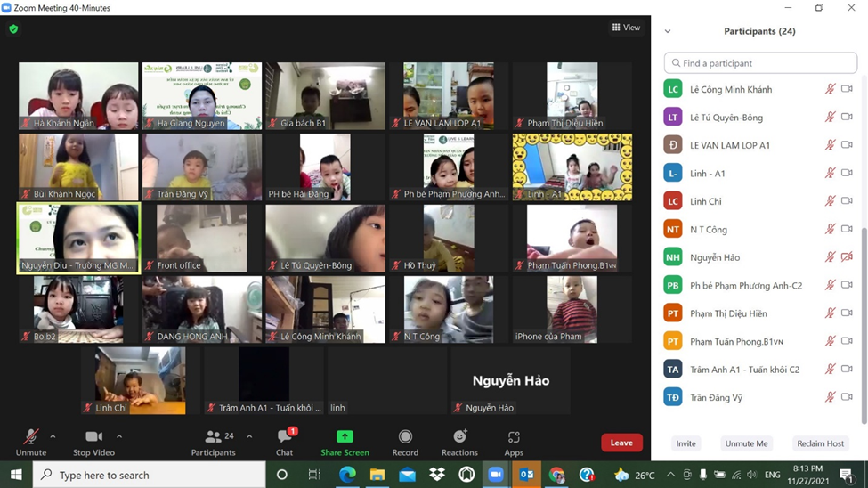The height and width of the screenshot is (488, 868).
Task: Stop your video camera
Action: pyautogui.click(x=93, y=437)
